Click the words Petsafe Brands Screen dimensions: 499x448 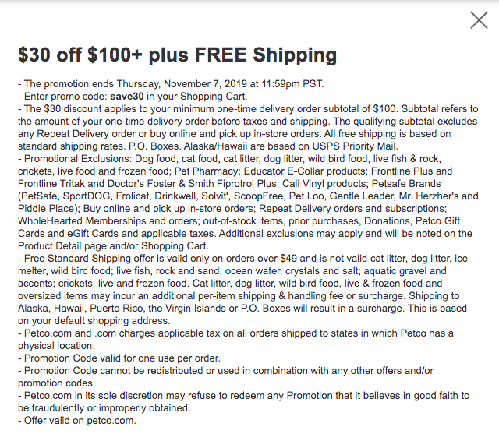[406, 184]
